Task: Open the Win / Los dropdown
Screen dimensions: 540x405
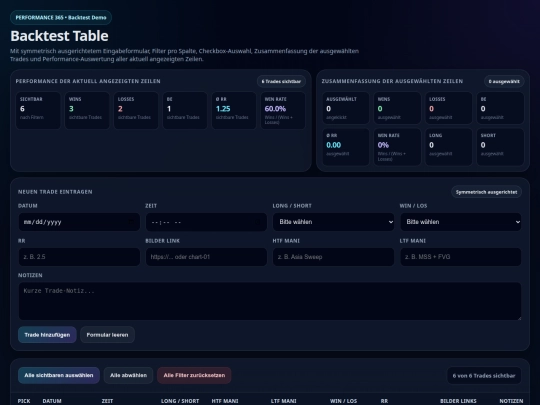Action: pos(460,222)
